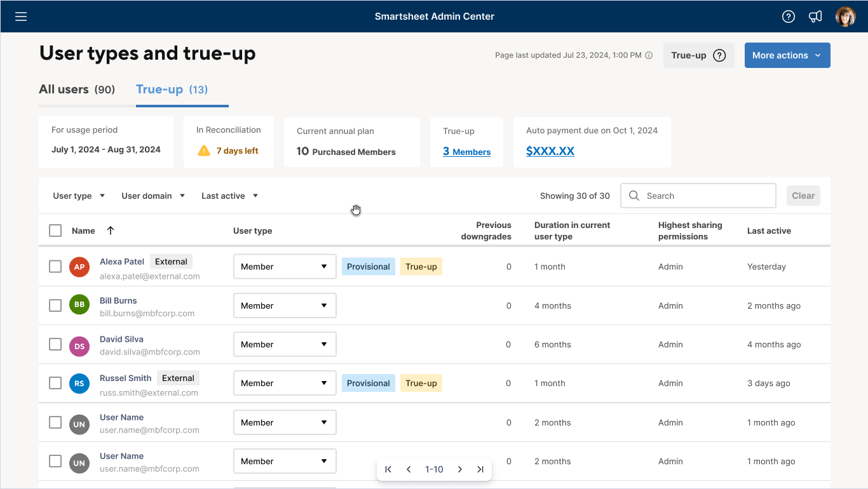
Task: Open the User domain filter dropdown
Action: (x=153, y=196)
